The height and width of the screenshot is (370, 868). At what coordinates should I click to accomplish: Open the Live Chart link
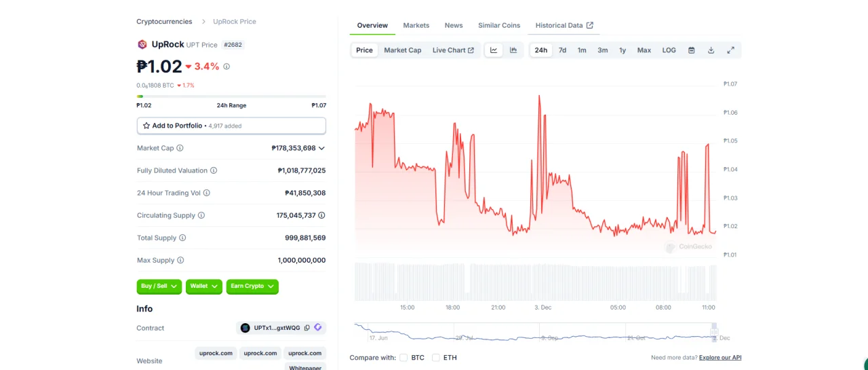coord(454,50)
